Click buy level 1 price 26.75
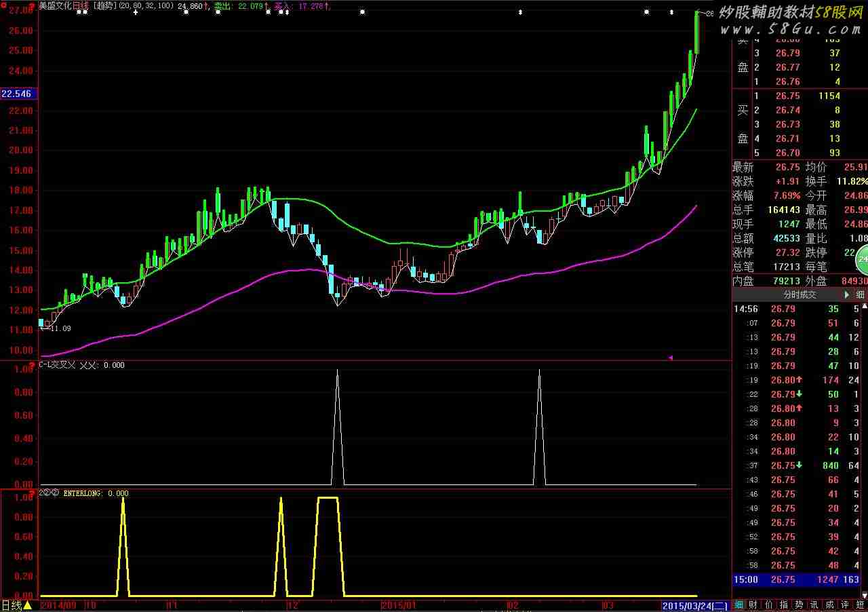The image size is (868, 612). (x=787, y=96)
